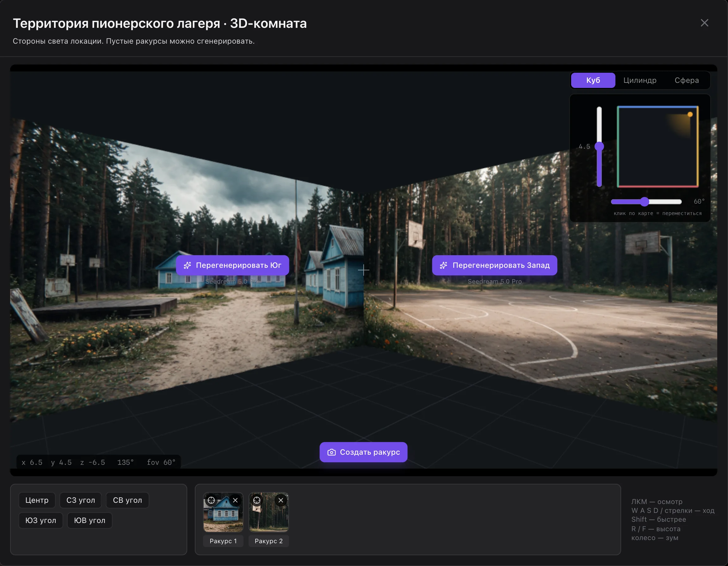Click the minimap square to move camera
The height and width of the screenshot is (566, 728).
(x=658, y=147)
